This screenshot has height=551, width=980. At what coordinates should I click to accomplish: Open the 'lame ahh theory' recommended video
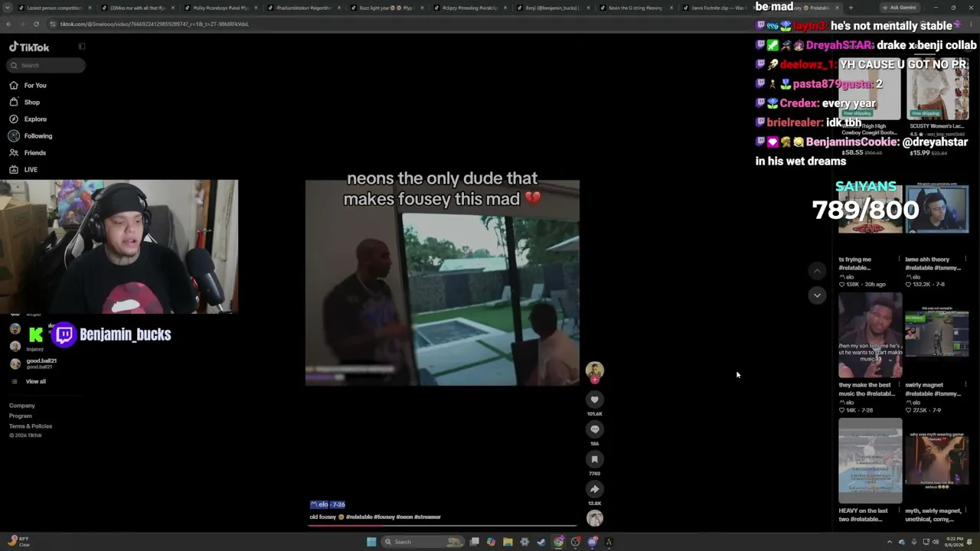tap(937, 210)
